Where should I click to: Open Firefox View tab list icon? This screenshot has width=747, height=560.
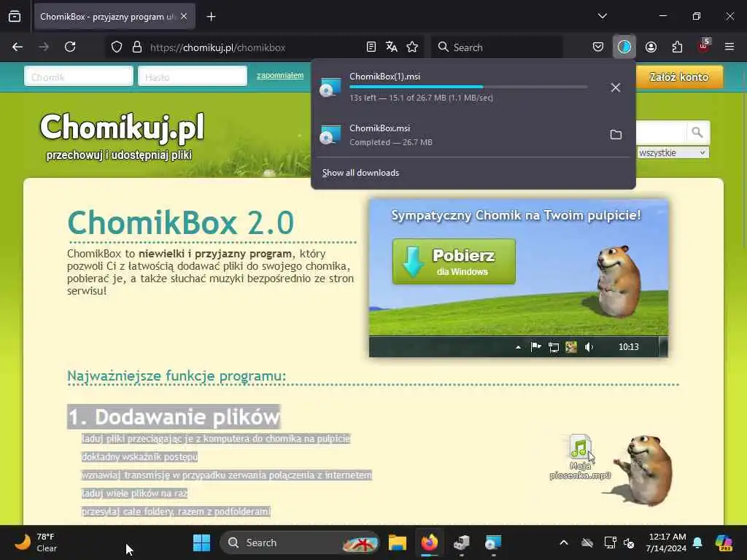pos(15,17)
